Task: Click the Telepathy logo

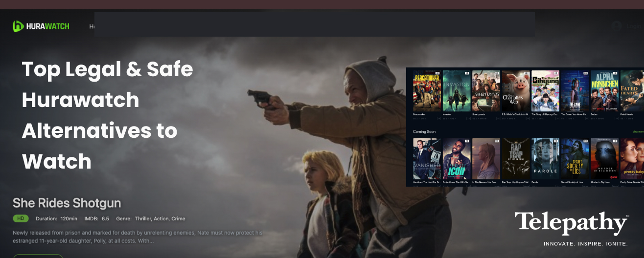Action: (x=572, y=224)
